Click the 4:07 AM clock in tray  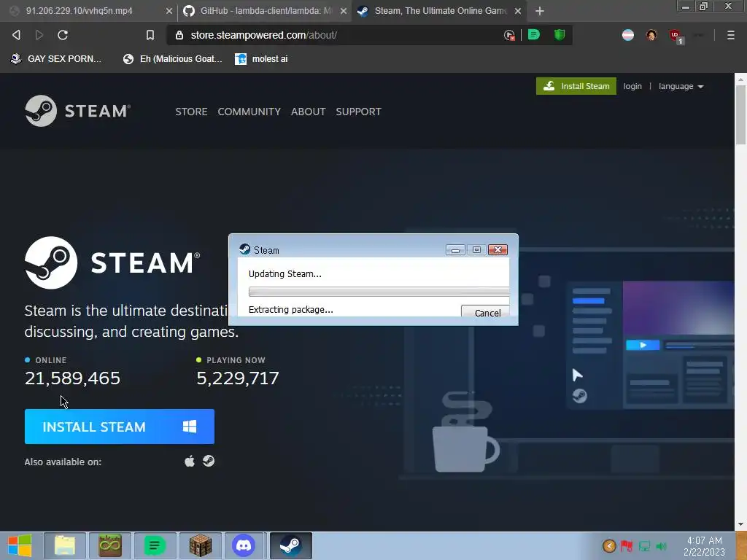704,540
